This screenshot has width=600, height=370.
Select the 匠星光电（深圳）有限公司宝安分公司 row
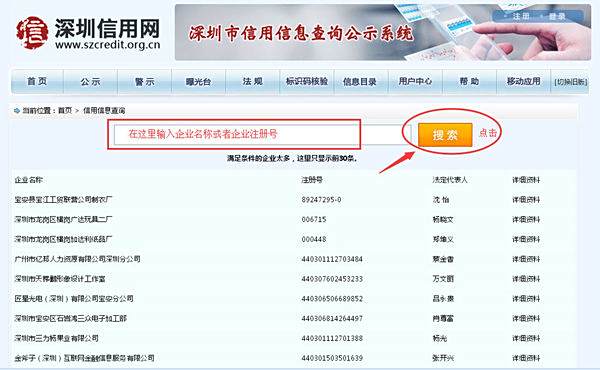coord(74,299)
